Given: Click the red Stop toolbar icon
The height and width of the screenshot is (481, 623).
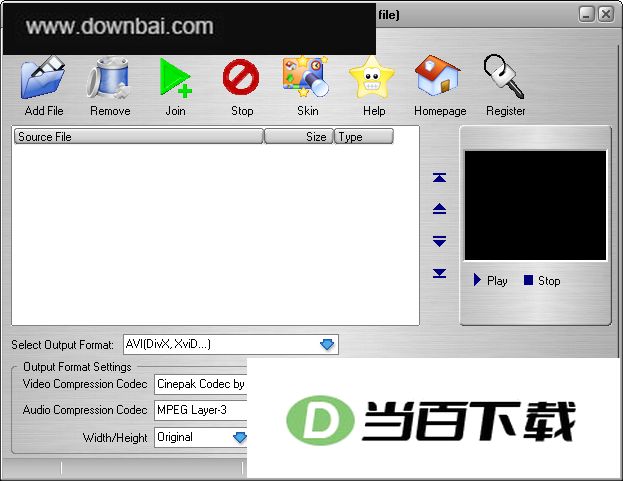Looking at the screenshot, I should point(241,77).
